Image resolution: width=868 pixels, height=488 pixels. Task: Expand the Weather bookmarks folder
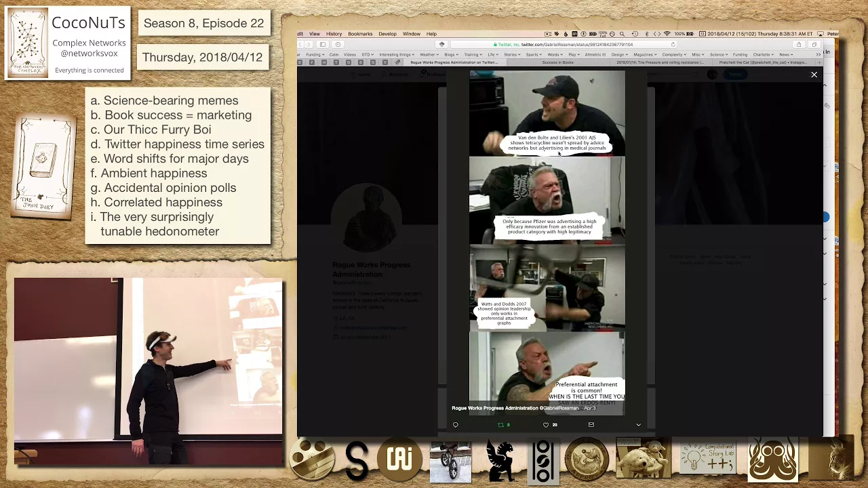(x=429, y=55)
